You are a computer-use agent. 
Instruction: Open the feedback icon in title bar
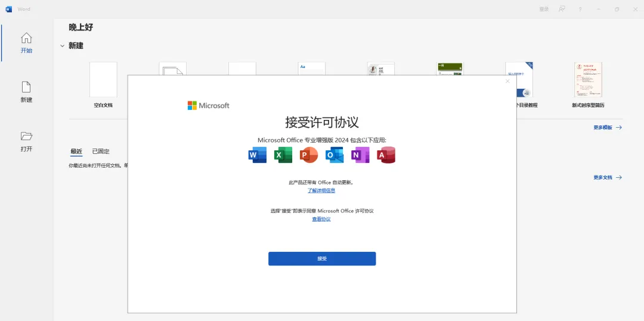point(562,9)
